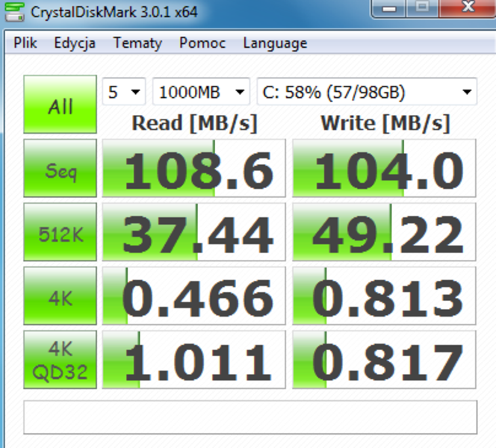Start the Seq benchmark
The width and height of the screenshot is (496, 448).
pyautogui.click(x=60, y=168)
